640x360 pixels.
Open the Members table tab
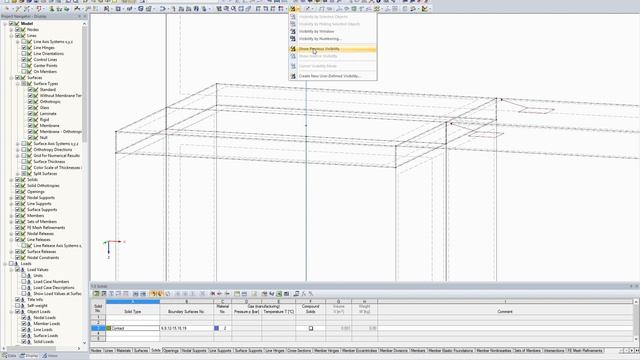click(418, 351)
